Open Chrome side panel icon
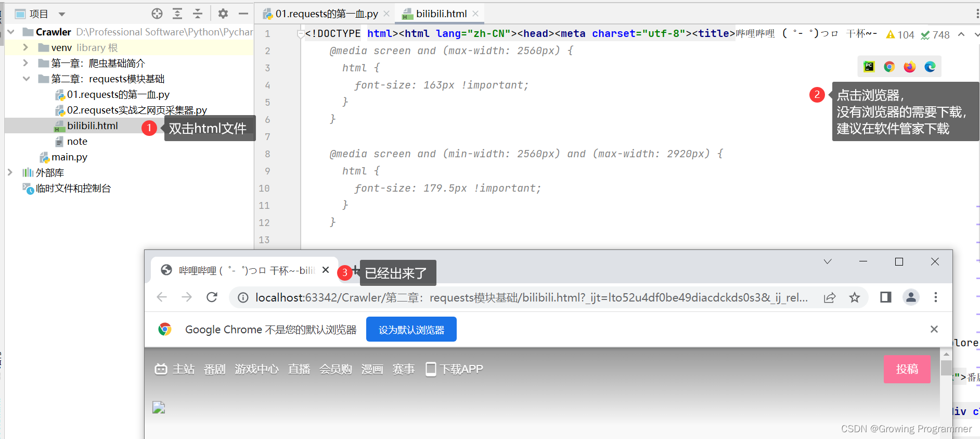Viewport: 980px width, 439px height. (x=885, y=297)
